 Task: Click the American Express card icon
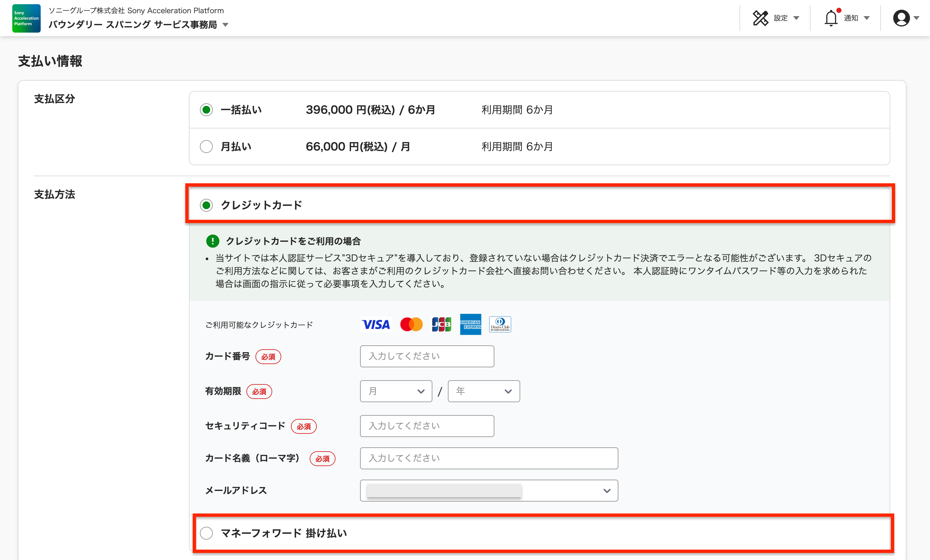click(x=470, y=324)
